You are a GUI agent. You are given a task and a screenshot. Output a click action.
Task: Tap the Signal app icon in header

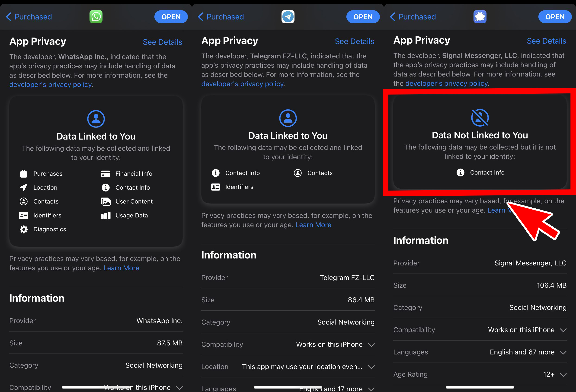coord(480,17)
